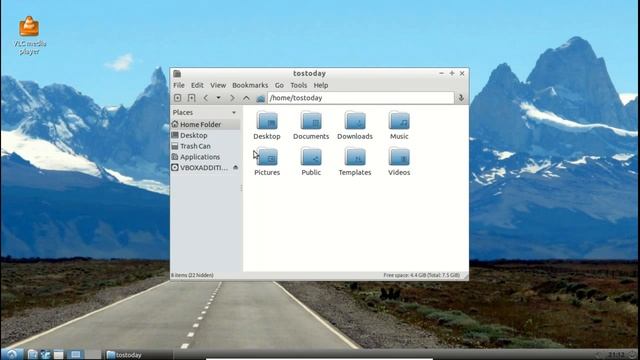The height and width of the screenshot is (360, 640).
Task: Eject the VBOXADDITI... volume
Action: point(236,167)
